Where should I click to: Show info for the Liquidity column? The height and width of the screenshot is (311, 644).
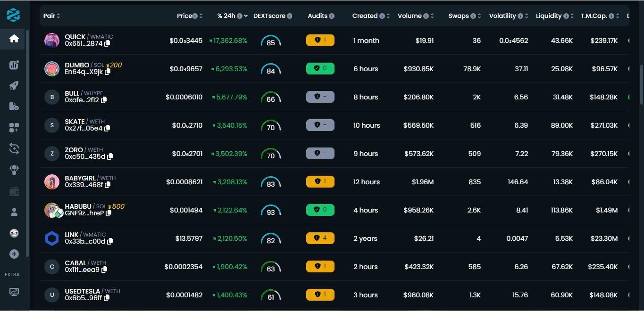[566, 16]
